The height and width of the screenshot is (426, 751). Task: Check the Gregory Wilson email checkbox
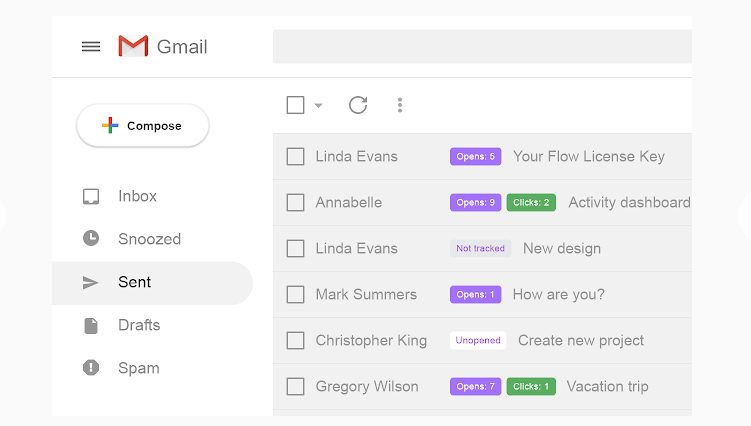(295, 387)
